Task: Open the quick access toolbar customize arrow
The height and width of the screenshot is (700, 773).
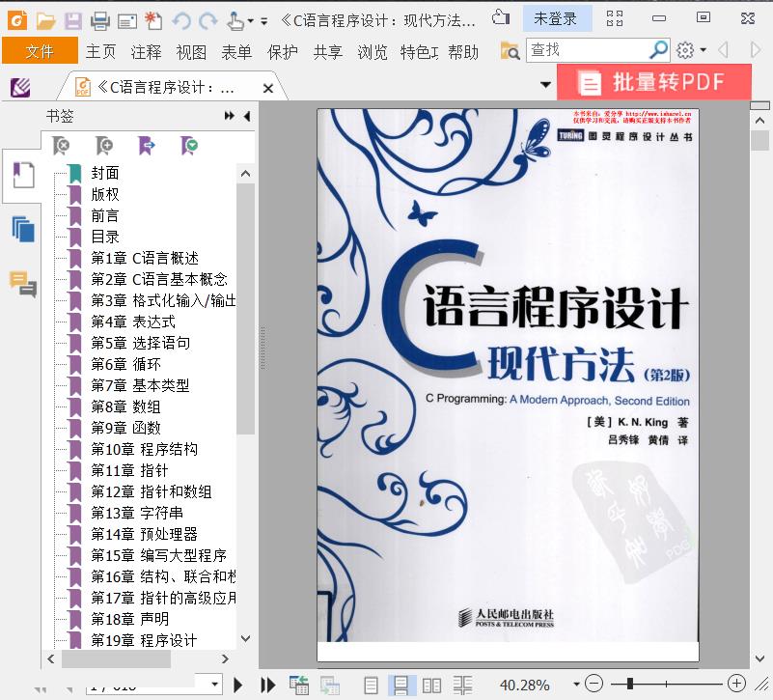Action: [264, 21]
